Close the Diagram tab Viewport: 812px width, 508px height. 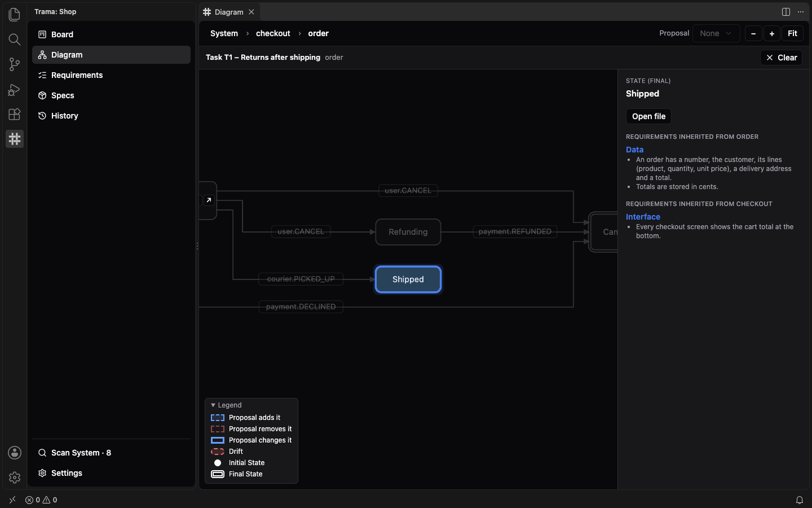pos(251,12)
